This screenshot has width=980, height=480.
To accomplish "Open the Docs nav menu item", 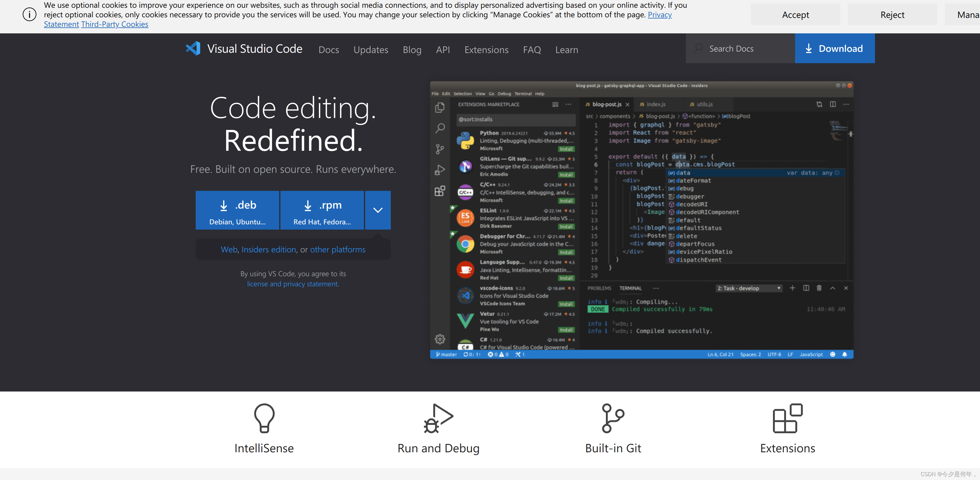I will 329,50.
